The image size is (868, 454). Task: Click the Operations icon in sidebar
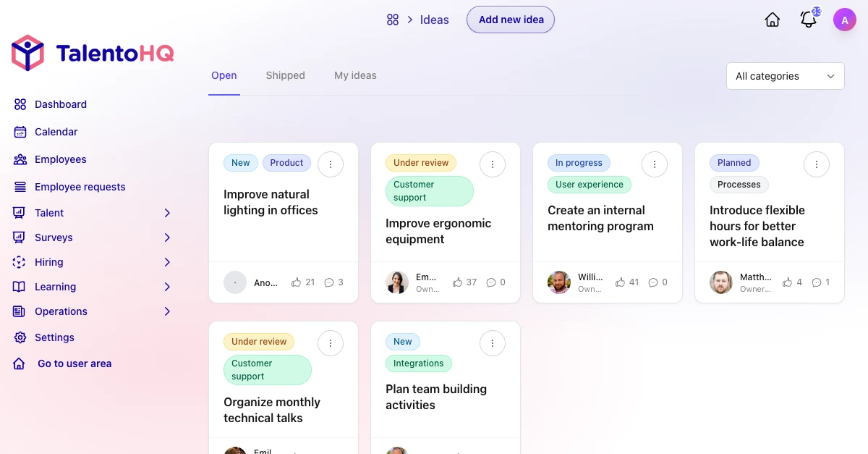[20, 311]
